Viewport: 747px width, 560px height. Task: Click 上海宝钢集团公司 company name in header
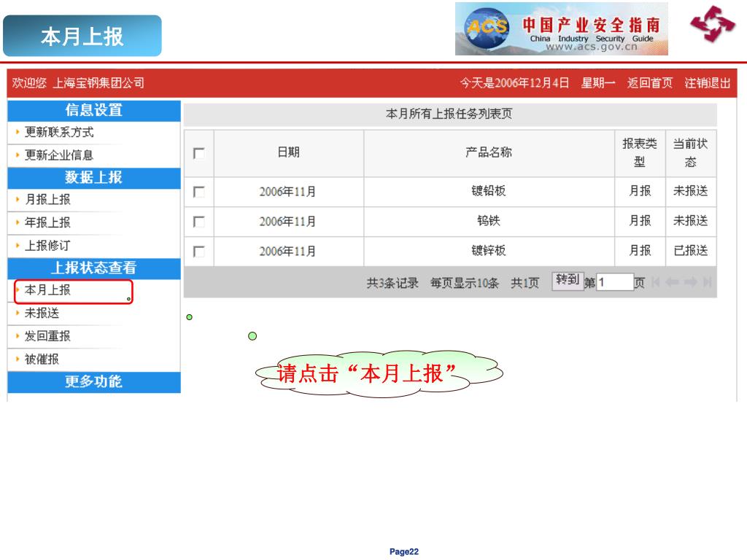point(98,83)
